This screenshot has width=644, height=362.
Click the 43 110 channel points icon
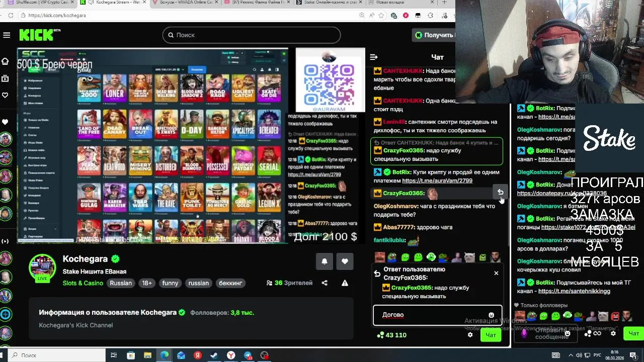pyautogui.click(x=380, y=335)
